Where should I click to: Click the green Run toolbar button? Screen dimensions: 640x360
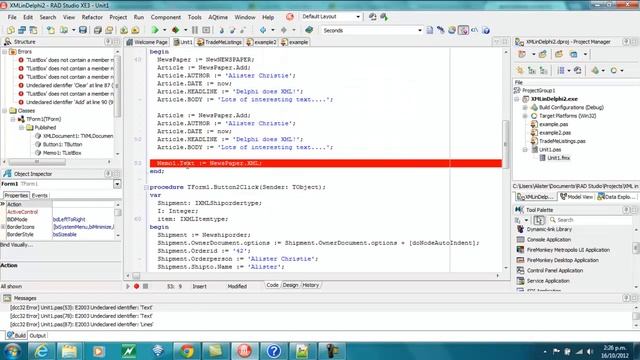(155, 30)
